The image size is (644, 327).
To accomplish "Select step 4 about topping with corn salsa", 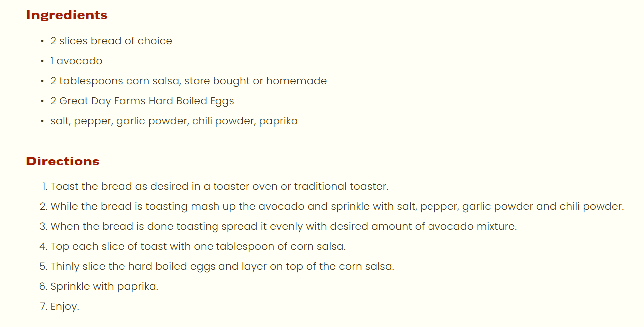I will coord(198,246).
